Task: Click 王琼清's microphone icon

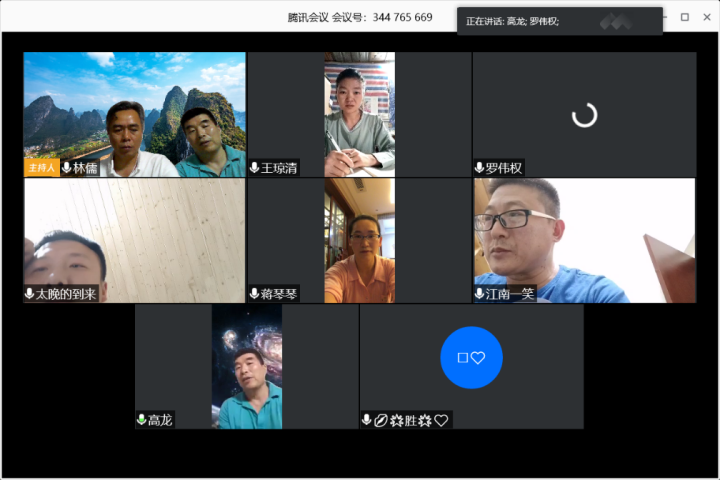Action: [255, 168]
